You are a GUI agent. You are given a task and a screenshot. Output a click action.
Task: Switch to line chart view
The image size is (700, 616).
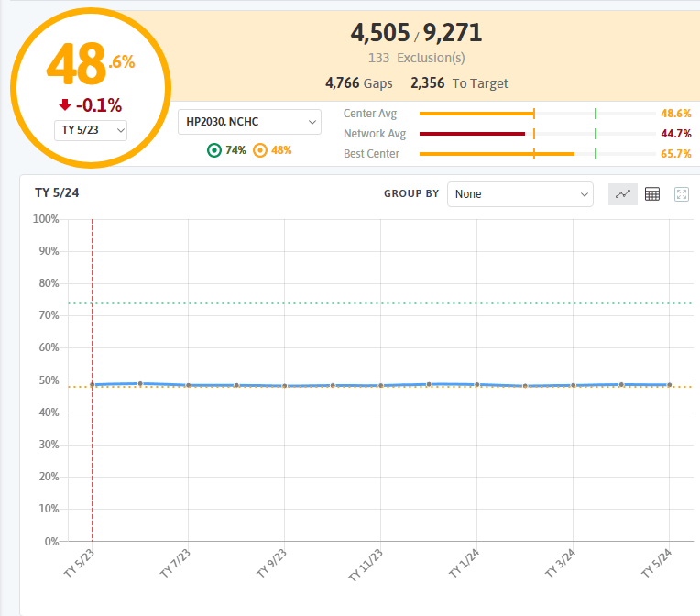(623, 194)
